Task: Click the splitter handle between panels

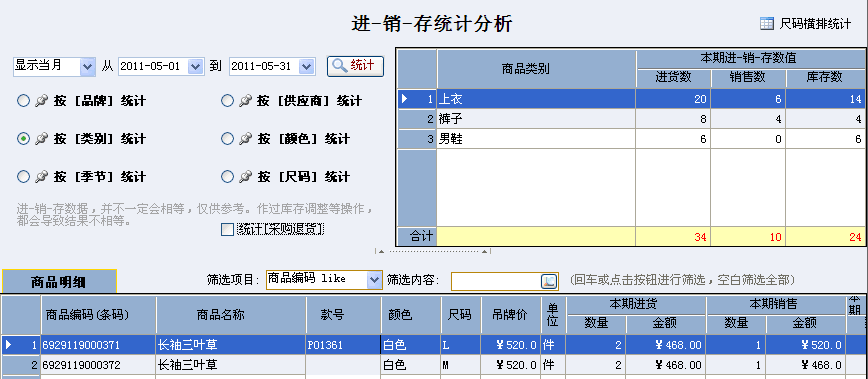Action: pyautogui.click(x=433, y=251)
